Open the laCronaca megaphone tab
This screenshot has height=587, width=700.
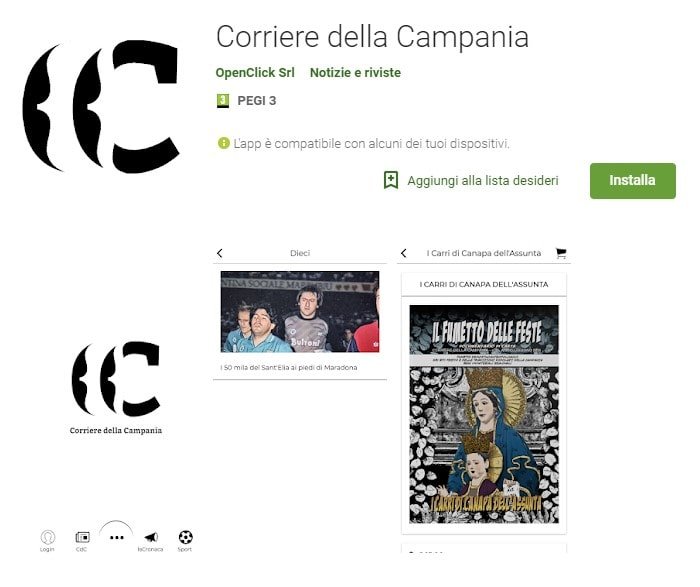(x=151, y=537)
